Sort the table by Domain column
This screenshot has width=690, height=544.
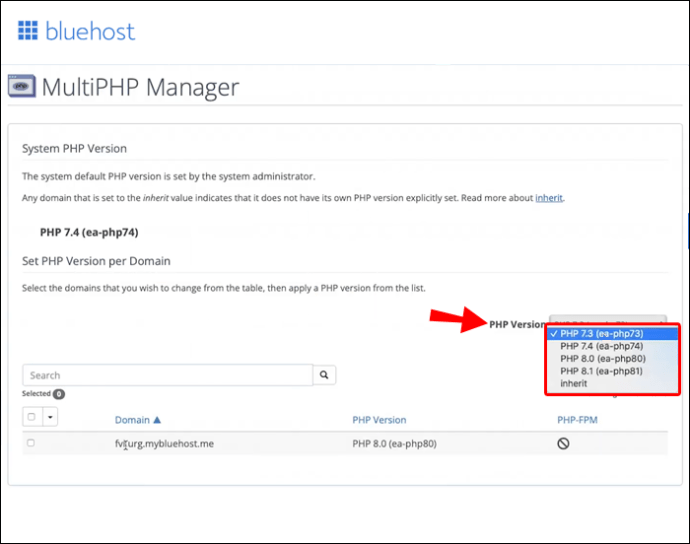pos(132,420)
